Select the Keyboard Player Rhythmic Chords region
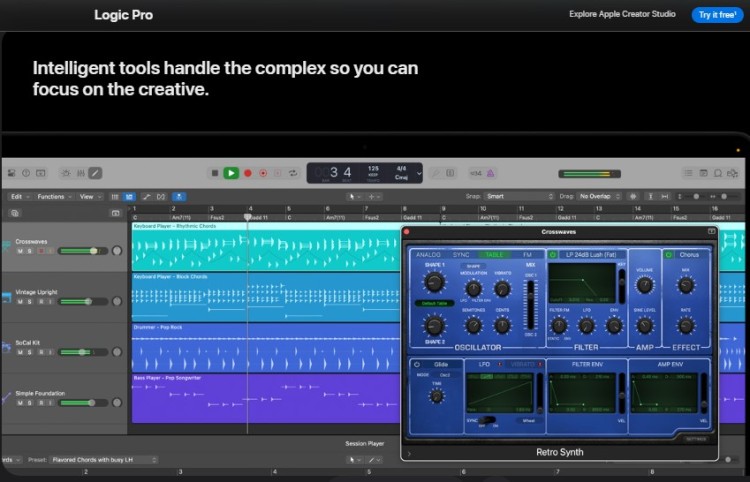The height and width of the screenshot is (482, 750). pos(266,246)
